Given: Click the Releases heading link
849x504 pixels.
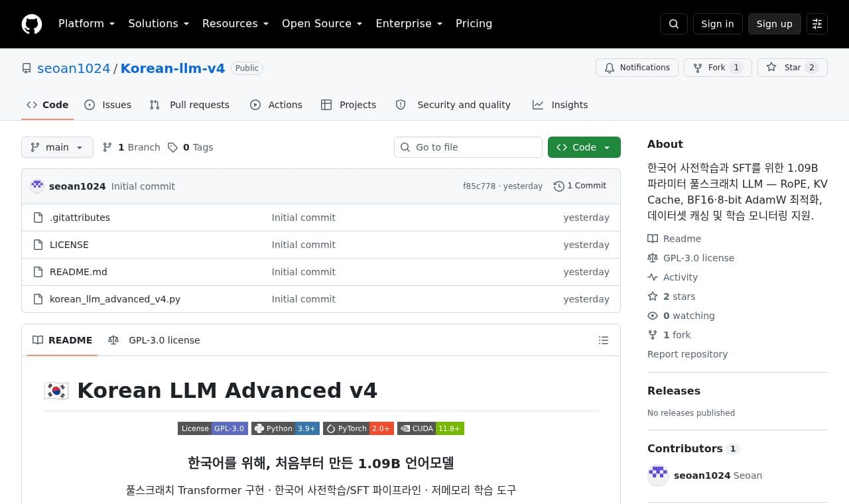Looking at the screenshot, I should tap(674, 391).
